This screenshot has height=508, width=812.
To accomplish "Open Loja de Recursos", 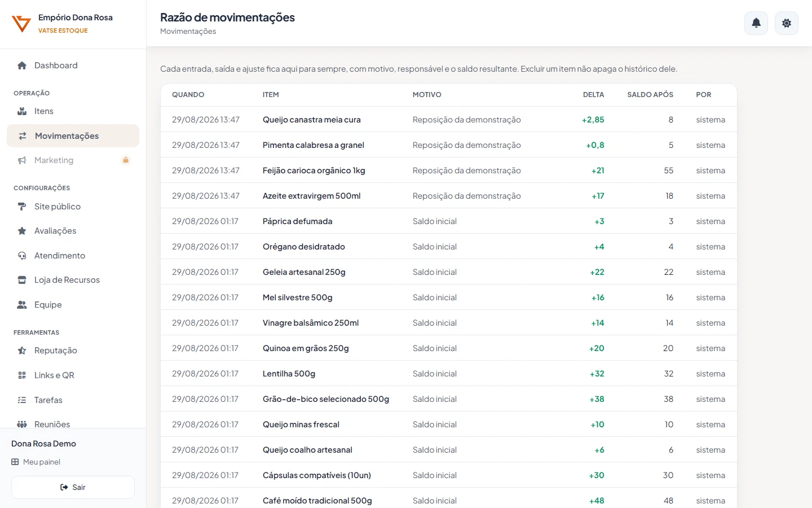I will point(73,280).
